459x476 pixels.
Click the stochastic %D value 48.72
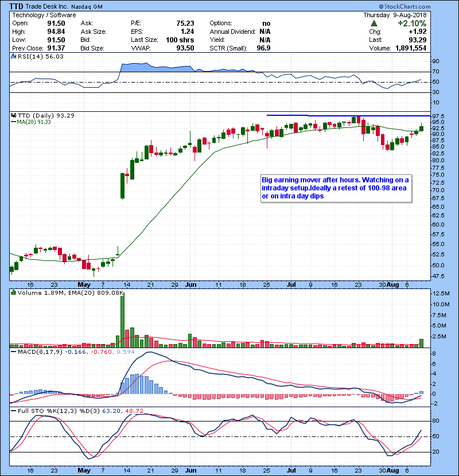tap(134, 411)
